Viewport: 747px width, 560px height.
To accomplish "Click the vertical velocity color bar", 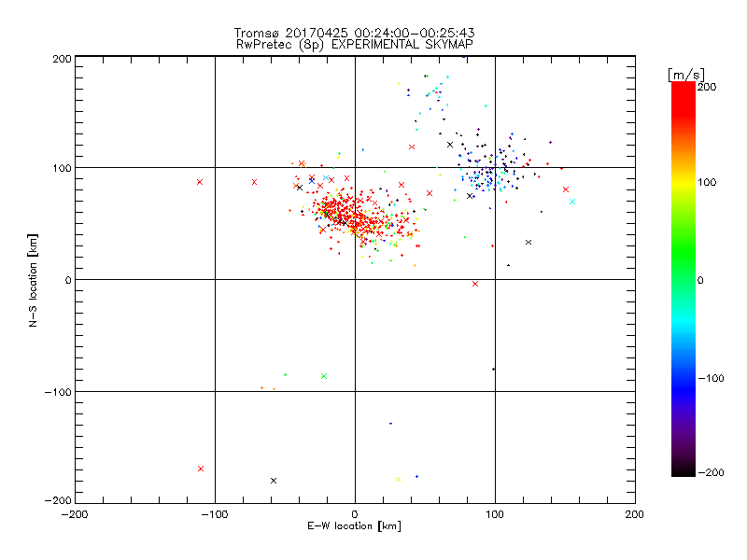I will [x=684, y=279].
